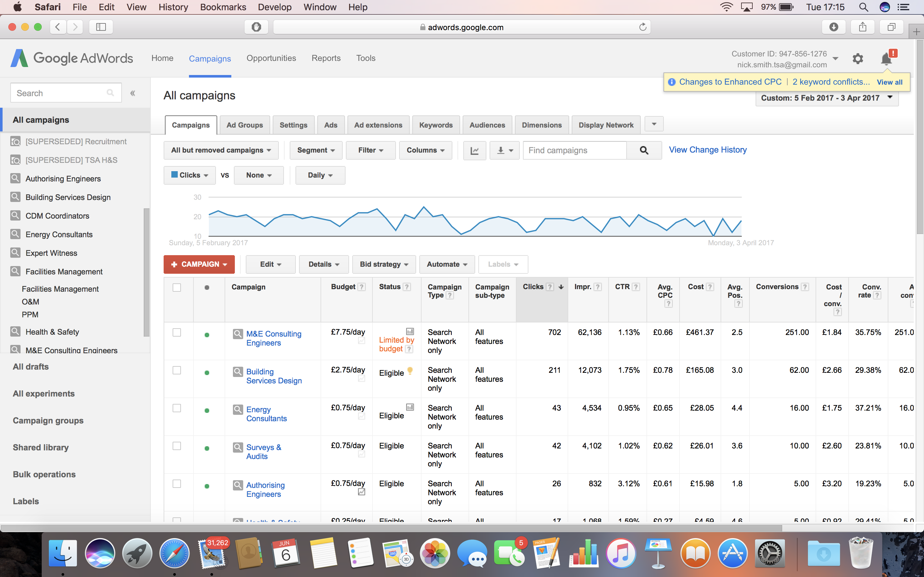Switch to the Keywords tab
Viewport: 924px width, 577px height.
(436, 125)
